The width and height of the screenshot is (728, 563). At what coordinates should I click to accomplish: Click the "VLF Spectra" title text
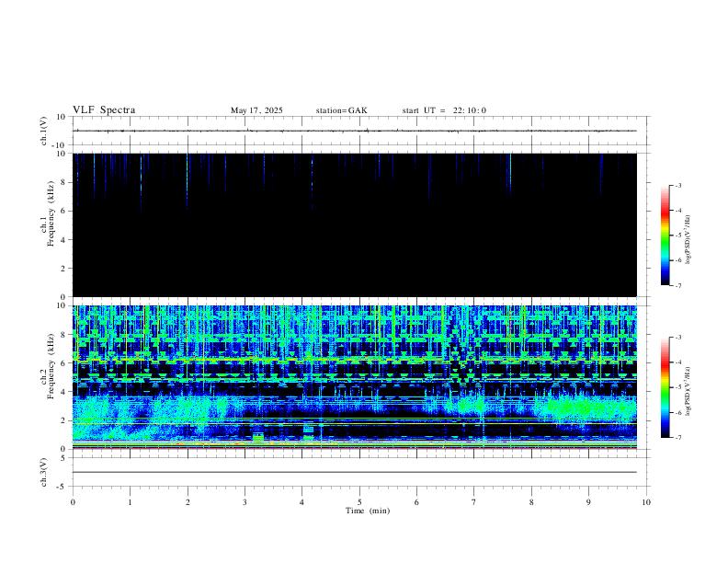tap(104, 110)
